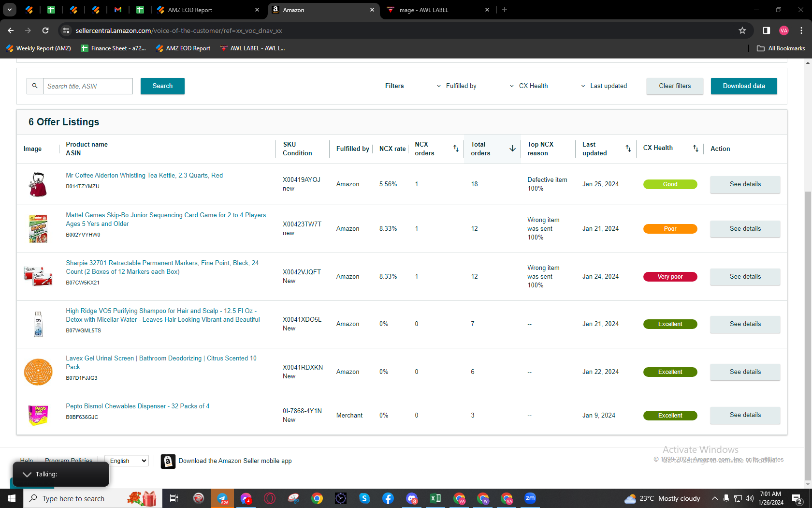The image size is (812, 508).
Task: Sort the table by Last updated
Action: click(628, 149)
